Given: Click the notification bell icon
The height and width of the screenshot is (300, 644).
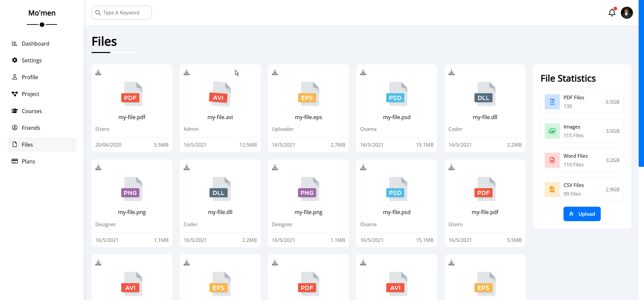Looking at the screenshot, I should pos(612,13).
